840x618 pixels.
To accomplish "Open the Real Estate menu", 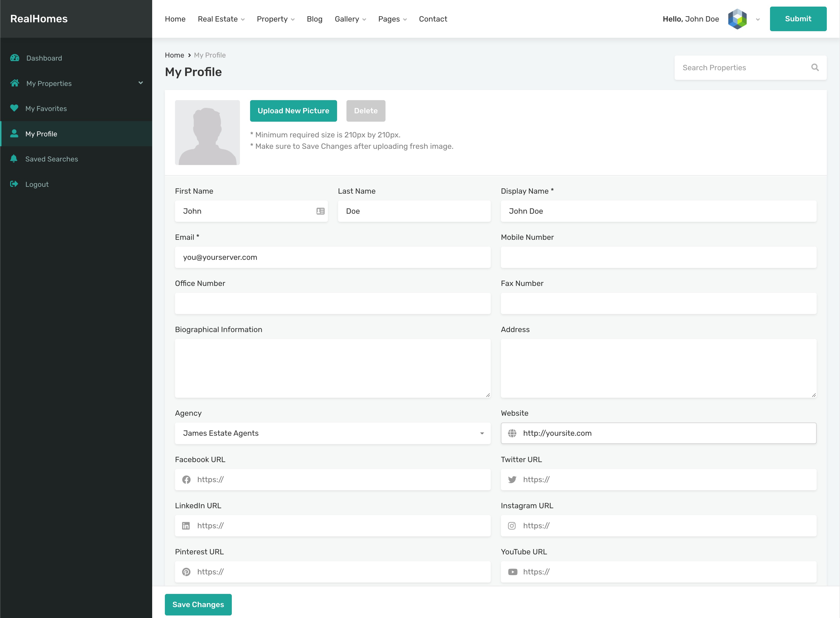I will pyautogui.click(x=221, y=19).
